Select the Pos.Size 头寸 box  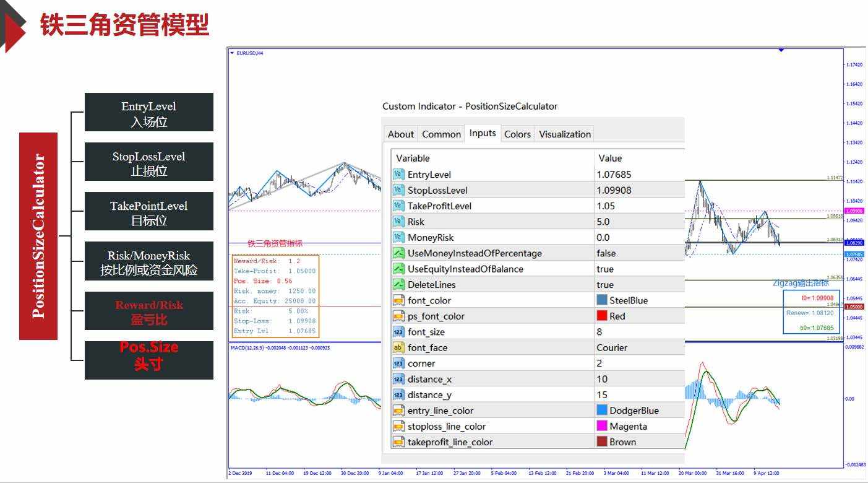(x=149, y=360)
